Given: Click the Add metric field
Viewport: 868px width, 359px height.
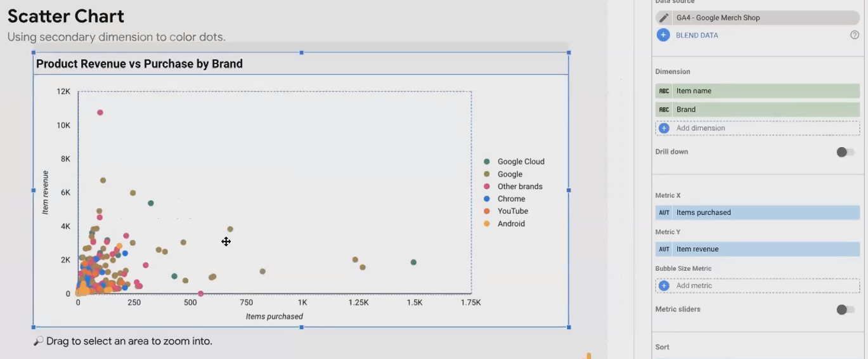Looking at the screenshot, I should (758, 286).
